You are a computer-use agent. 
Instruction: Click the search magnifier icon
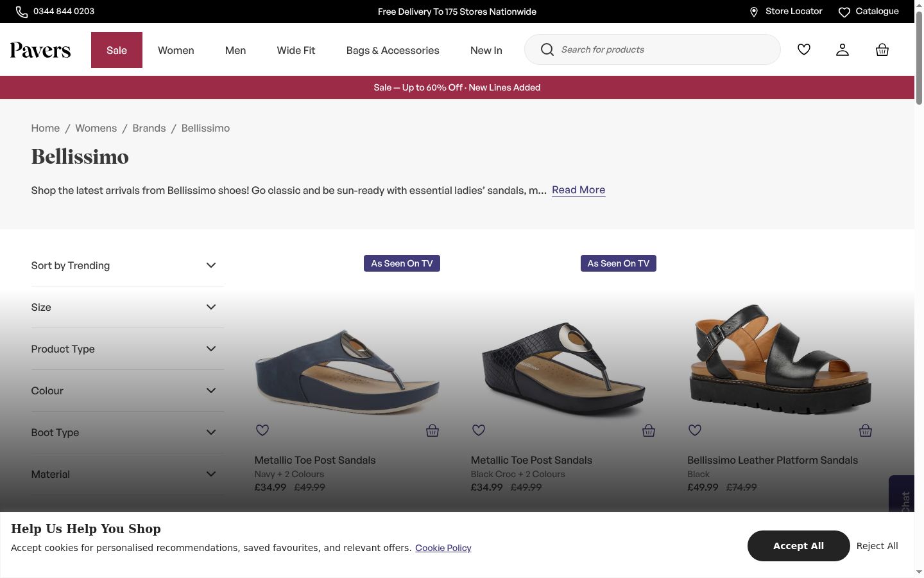click(x=547, y=49)
